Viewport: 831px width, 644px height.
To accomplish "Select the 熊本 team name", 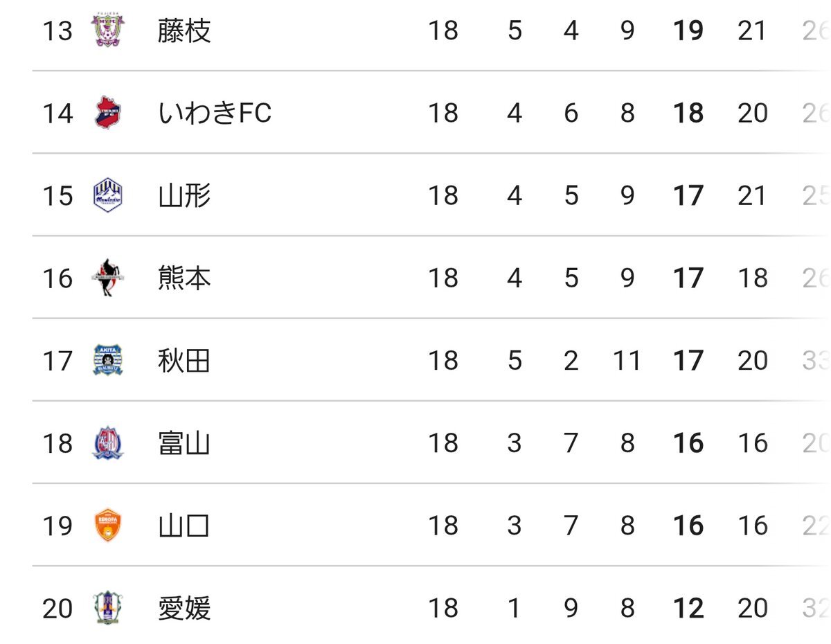I will (x=184, y=278).
